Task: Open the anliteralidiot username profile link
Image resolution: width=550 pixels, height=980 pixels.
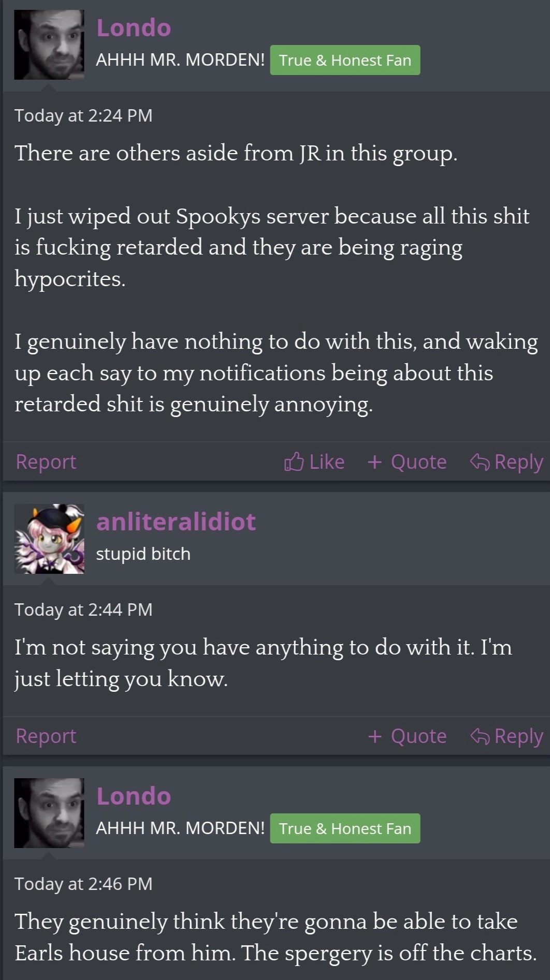Action: (176, 522)
